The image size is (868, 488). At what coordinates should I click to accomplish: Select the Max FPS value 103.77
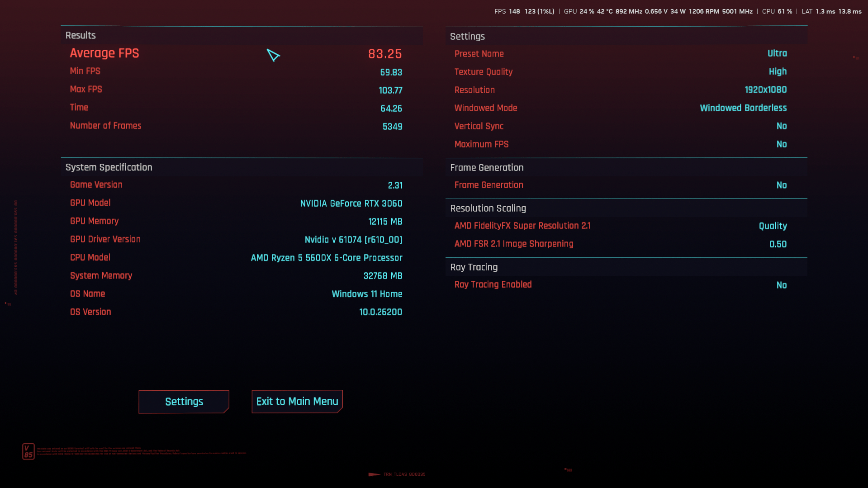click(x=390, y=90)
